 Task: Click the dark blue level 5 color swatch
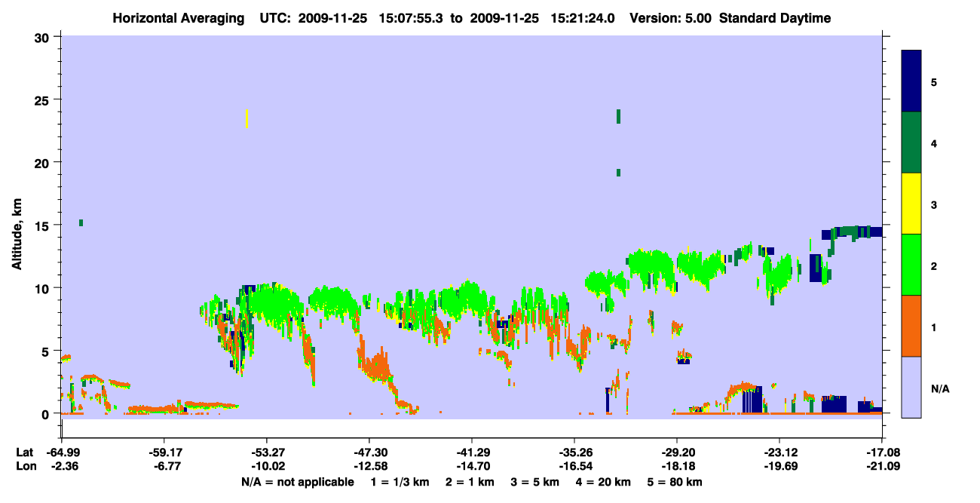[x=911, y=81]
